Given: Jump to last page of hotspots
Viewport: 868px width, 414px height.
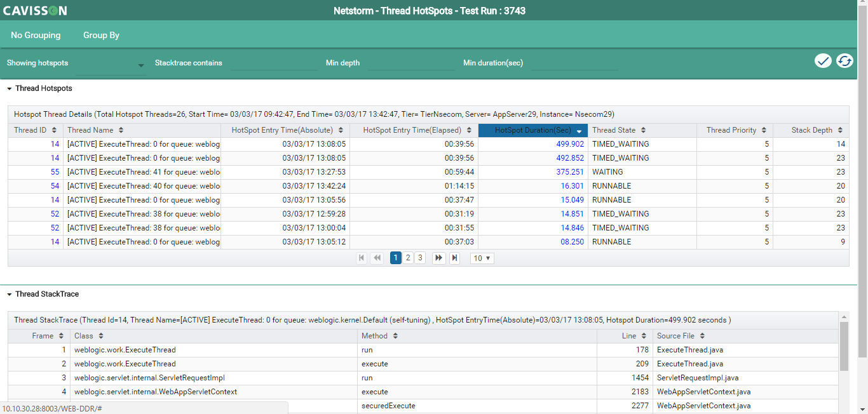Looking at the screenshot, I should 454,258.
